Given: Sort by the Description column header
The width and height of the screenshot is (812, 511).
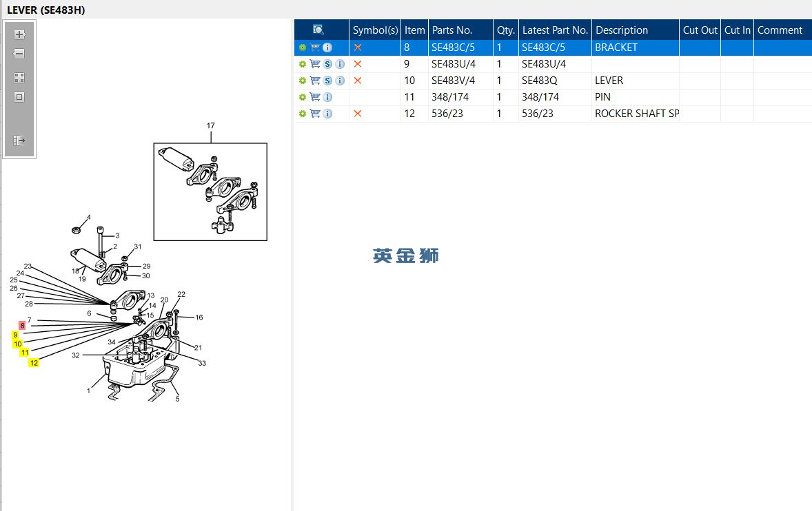Looking at the screenshot, I should tap(635, 30).
